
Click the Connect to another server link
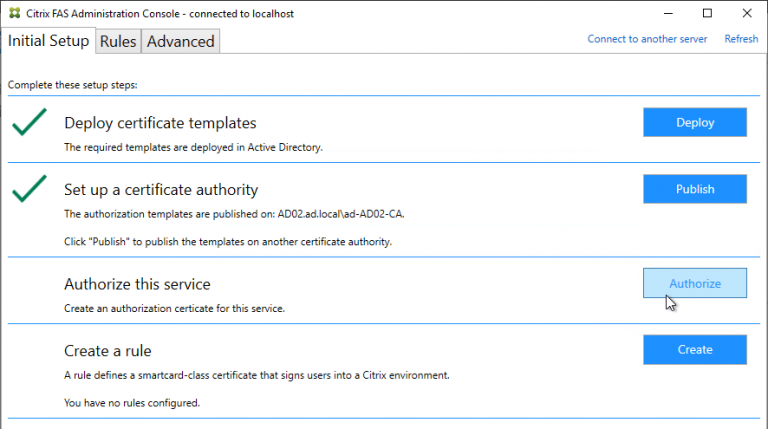(x=647, y=39)
